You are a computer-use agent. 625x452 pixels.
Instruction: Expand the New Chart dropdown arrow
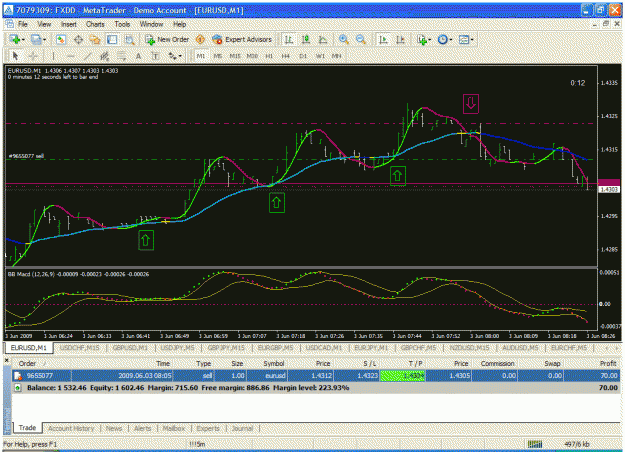(x=23, y=39)
